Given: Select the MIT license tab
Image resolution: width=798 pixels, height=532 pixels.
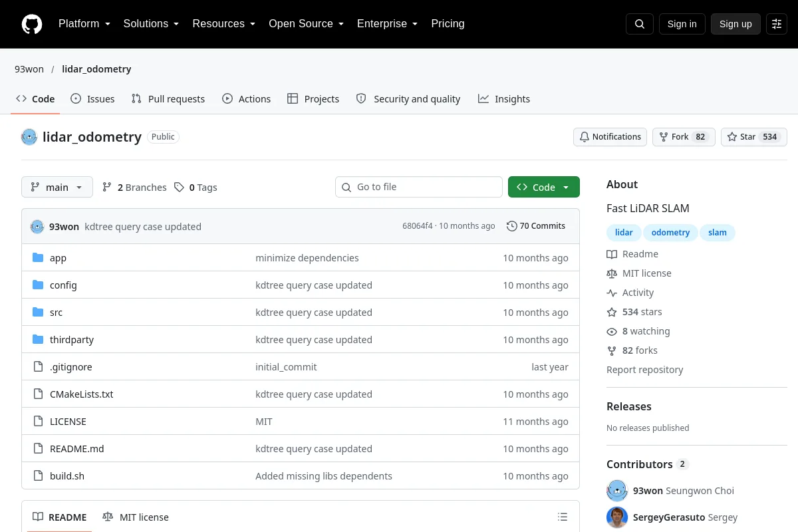Looking at the screenshot, I should tap(136, 517).
